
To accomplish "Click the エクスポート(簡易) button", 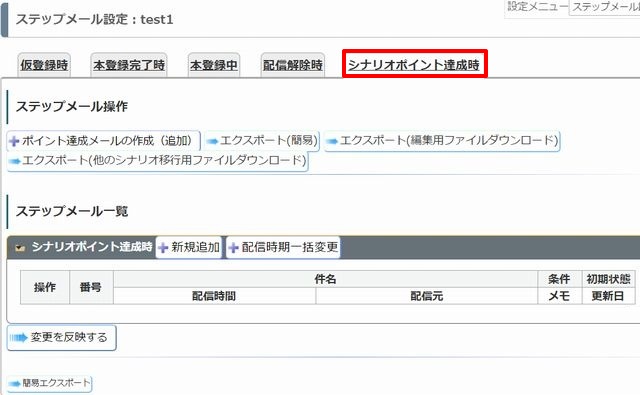I will pyautogui.click(x=262, y=141).
